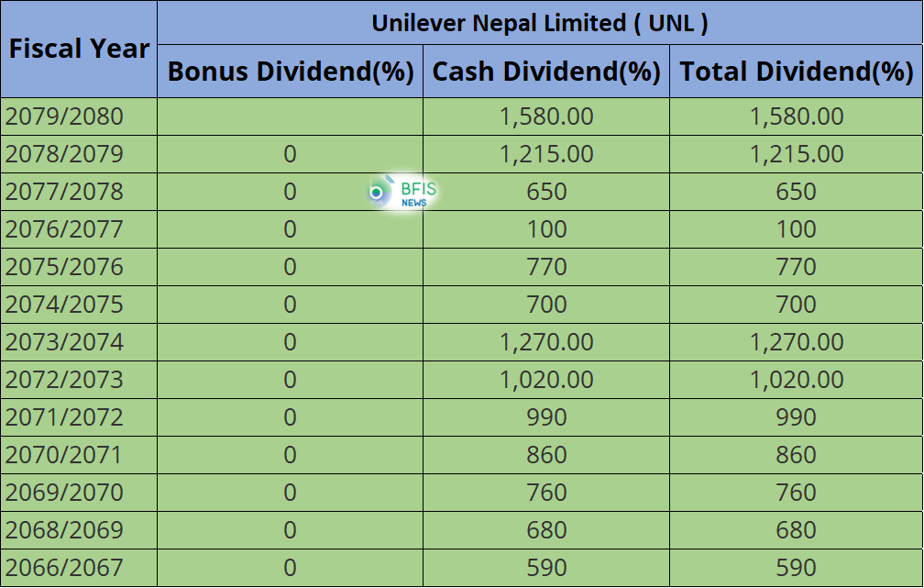Click the Unilever Nepal Limited title cell
This screenshot has height=588, width=924.
point(540,22)
